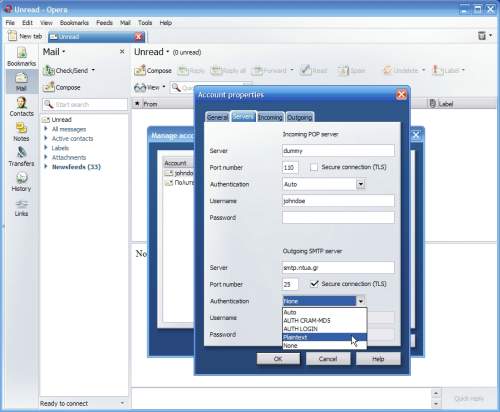Select AUTH LOGIN option
Image resolution: width=500 pixels, height=412 pixels.
(325, 329)
